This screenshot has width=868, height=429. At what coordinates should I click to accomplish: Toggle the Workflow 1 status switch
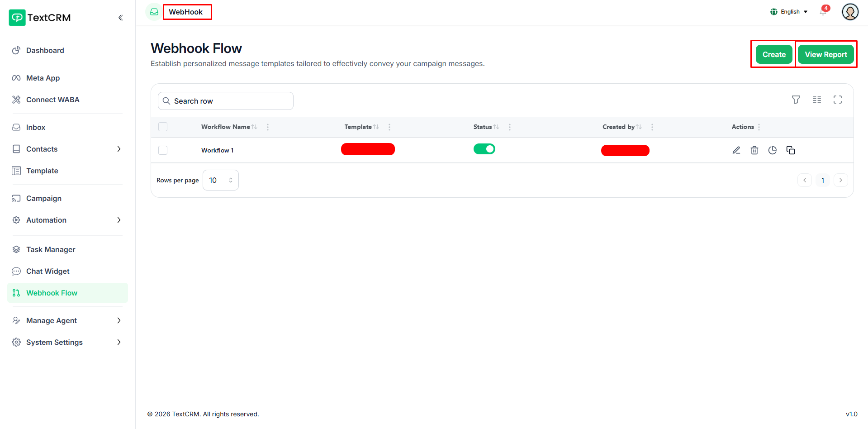(x=484, y=149)
